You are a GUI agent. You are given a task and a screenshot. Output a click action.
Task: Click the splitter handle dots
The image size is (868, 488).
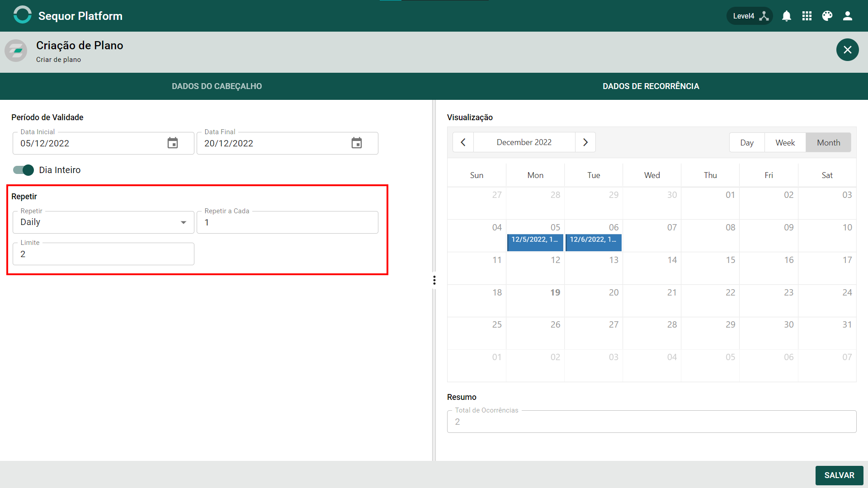click(434, 280)
